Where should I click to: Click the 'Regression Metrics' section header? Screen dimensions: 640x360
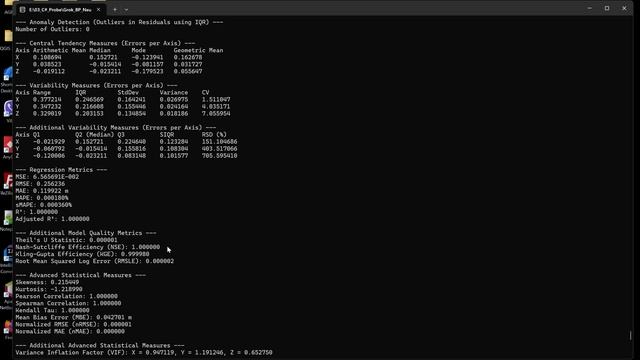61,170
